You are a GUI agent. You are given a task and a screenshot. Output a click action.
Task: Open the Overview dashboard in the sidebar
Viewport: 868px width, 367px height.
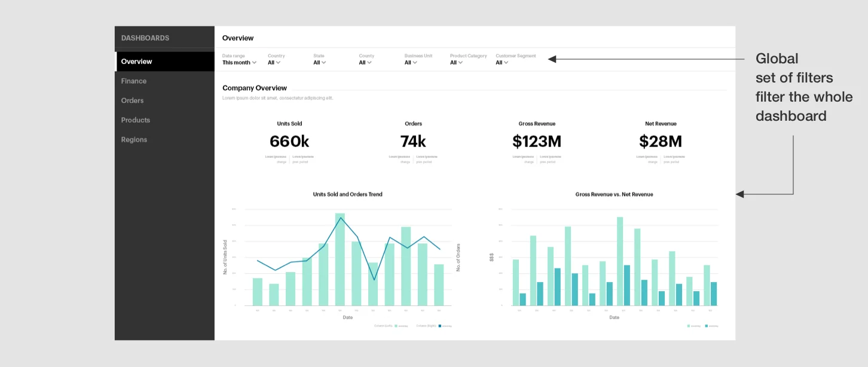coord(164,62)
